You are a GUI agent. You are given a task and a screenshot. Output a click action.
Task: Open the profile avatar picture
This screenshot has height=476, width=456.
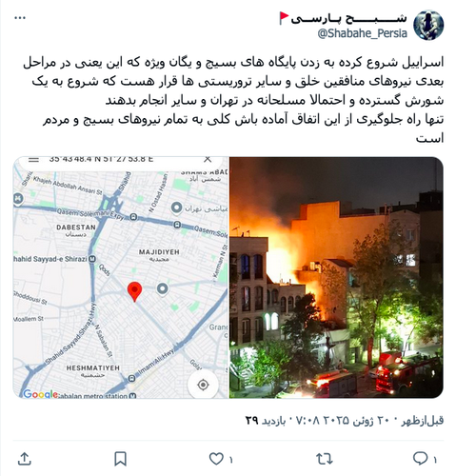pyautogui.click(x=428, y=25)
